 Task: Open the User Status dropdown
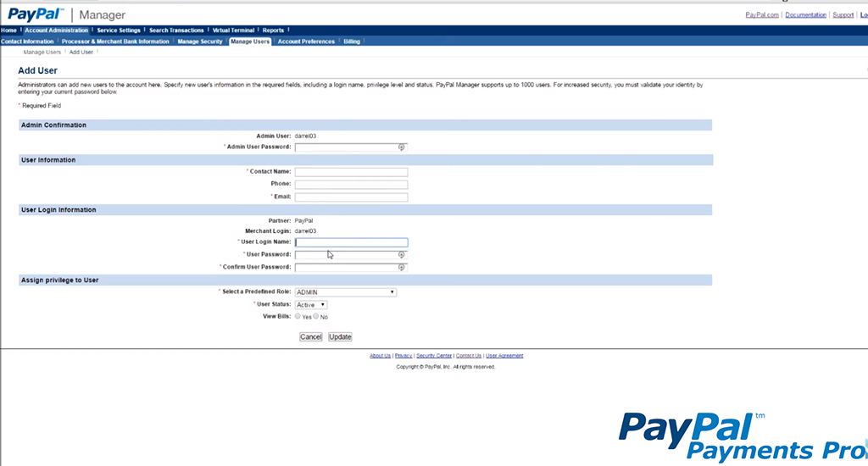[311, 305]
